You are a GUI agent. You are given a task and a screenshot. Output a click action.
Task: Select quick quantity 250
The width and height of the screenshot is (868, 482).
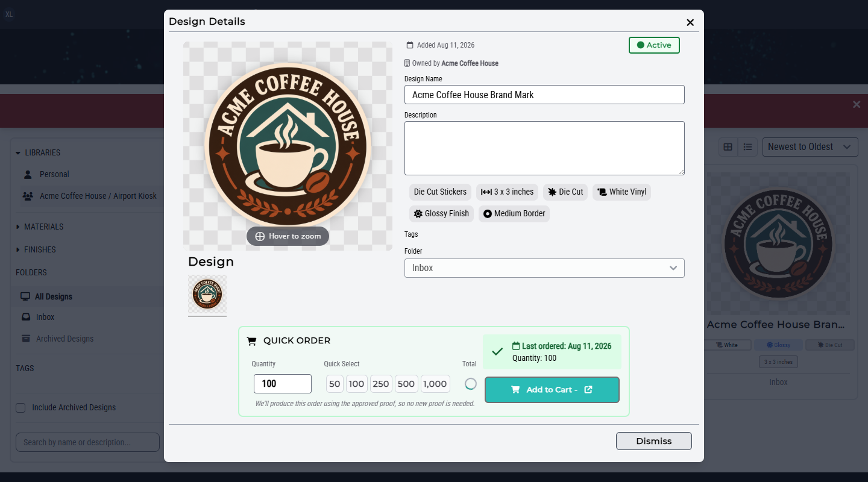[x=381, y=384]
